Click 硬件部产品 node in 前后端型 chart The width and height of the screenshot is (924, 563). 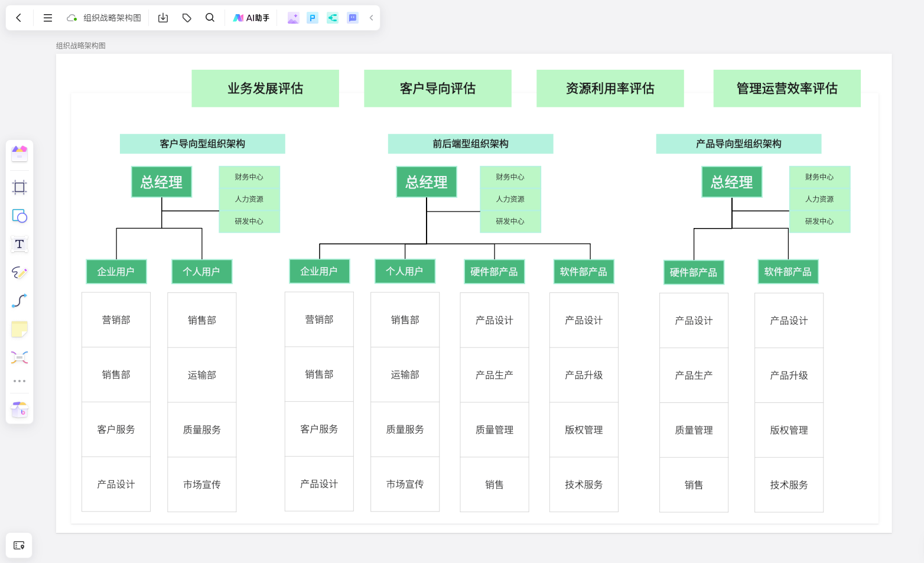pyautogui.click(x=494, y=272)
